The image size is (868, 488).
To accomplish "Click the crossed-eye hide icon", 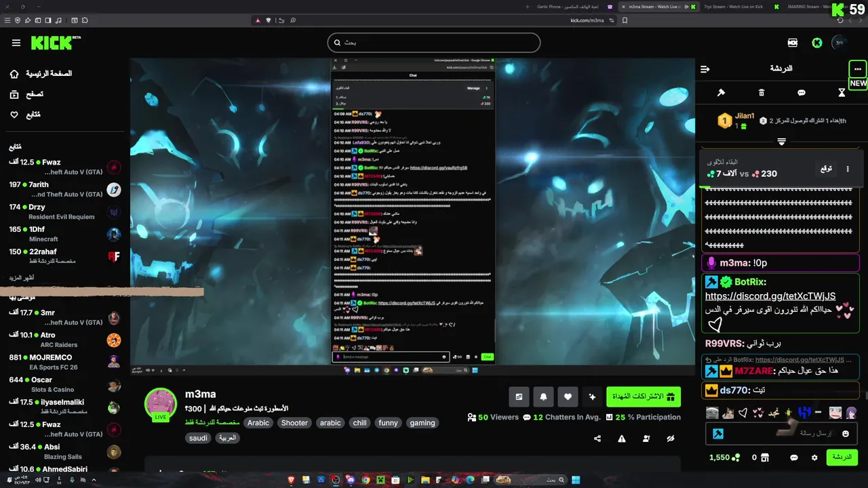I will point(671,439).
